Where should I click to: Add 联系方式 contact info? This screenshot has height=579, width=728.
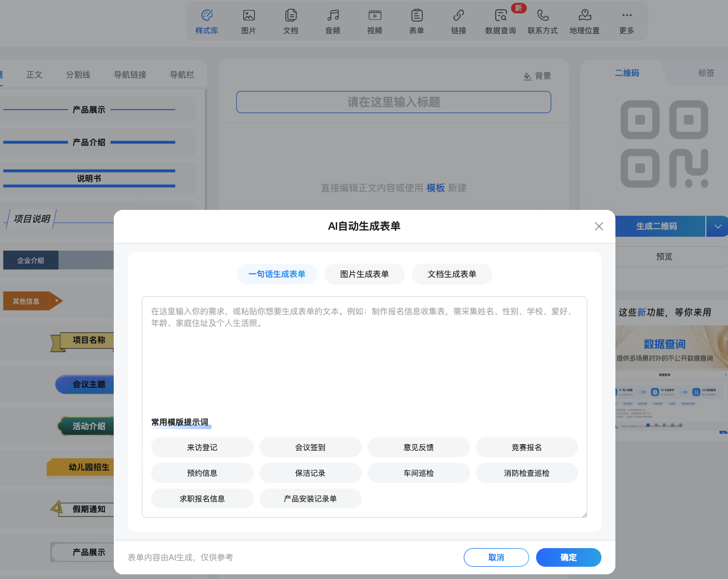[542, 22]
